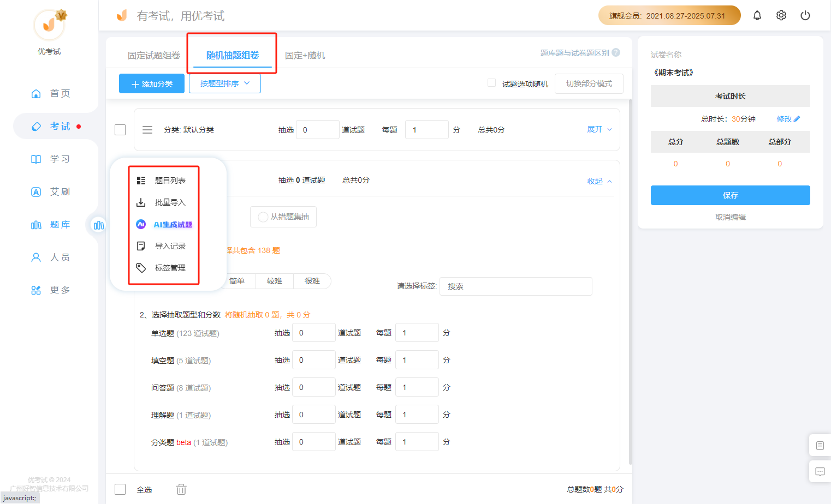
Task: Click the trash delete icon at bottom
Action: click(x=181, y=489)
